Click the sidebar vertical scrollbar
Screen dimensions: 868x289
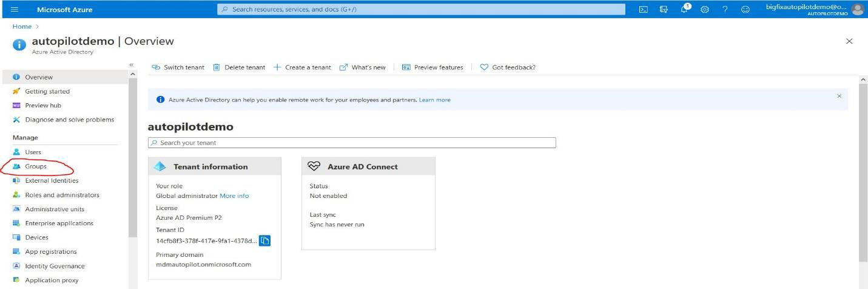click(x=133, y=158)
